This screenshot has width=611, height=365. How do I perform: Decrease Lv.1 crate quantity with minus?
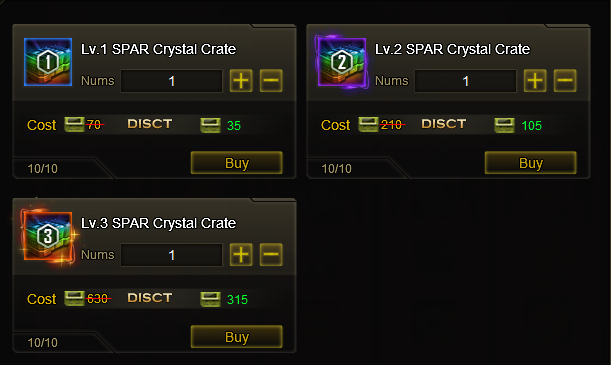coord(271,81)
